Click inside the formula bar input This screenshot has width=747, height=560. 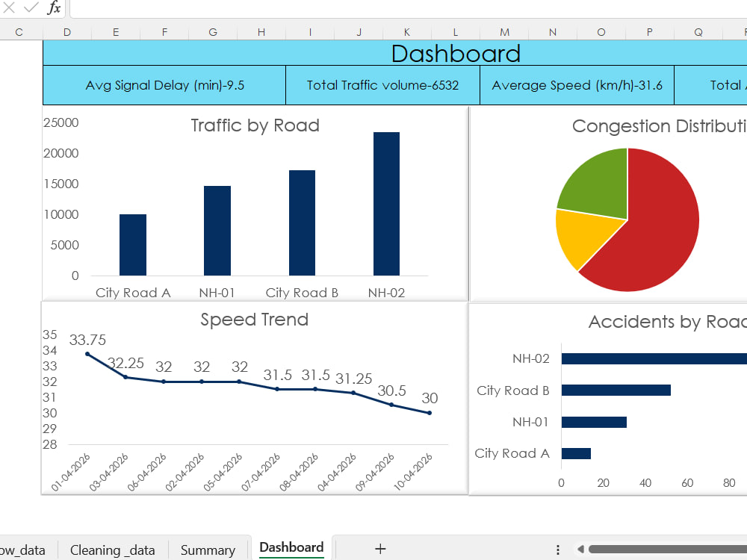tap(409, 8)
